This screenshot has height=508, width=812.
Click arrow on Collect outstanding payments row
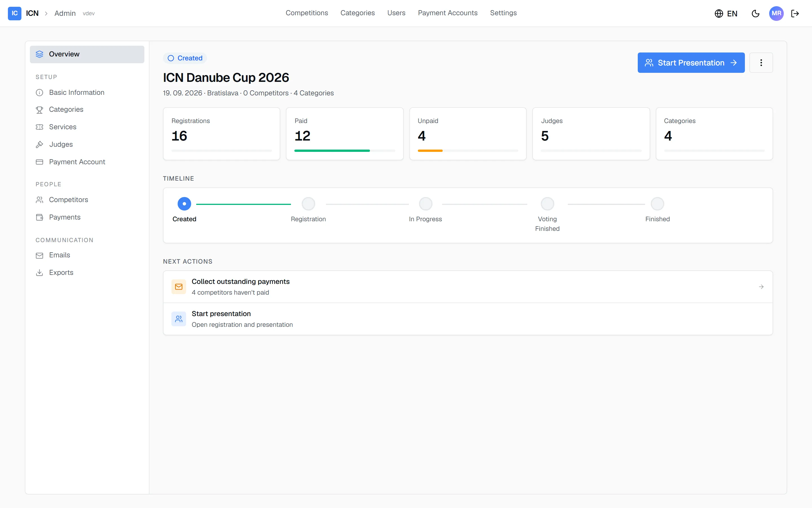(761, 286)
